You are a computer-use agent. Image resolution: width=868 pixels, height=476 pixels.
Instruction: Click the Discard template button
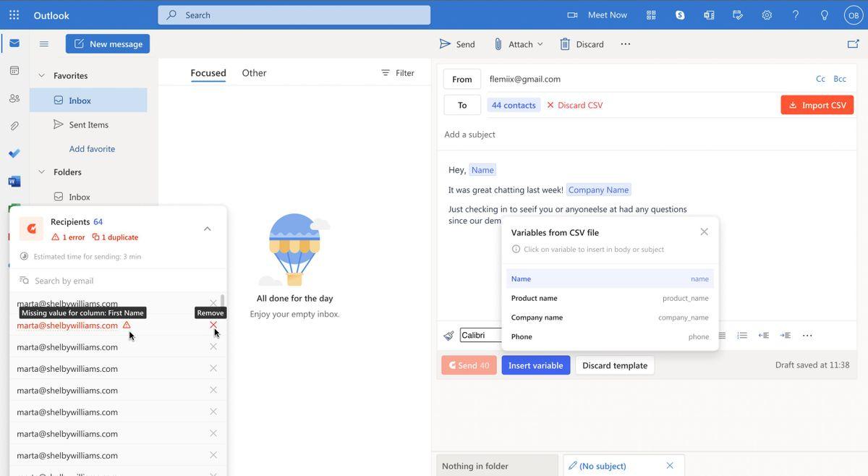pyautogui.click(x=614, y=365)
